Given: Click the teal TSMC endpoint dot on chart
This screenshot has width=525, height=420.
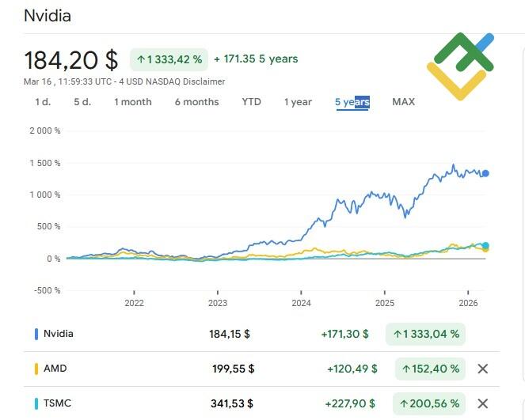Looking at the screenshot, I should [485, 245].
